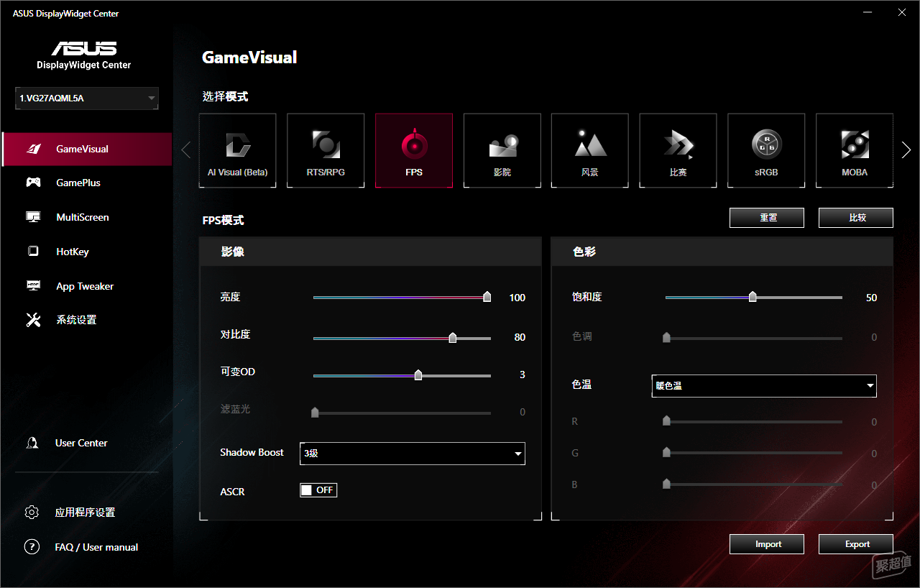Click the 色彩 panel header
920x588 pixels.
722,252
